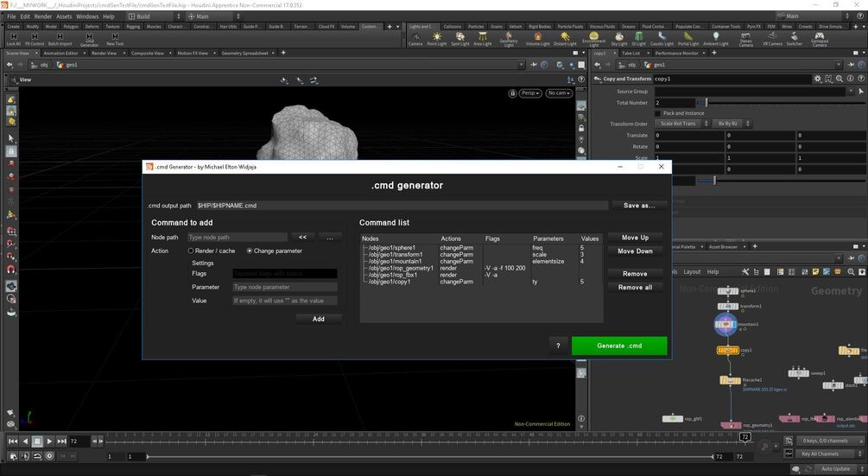Click the FK Control shelf tool

click(x=35, y=39)
